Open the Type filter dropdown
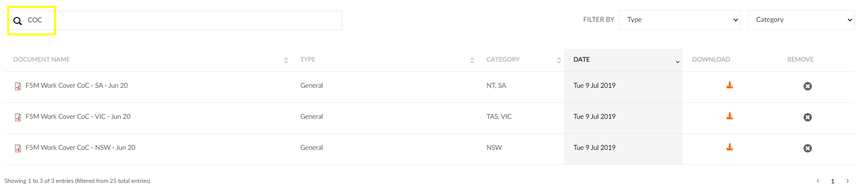The width and height of the screenshot is (868, 194). click(679, 20)
